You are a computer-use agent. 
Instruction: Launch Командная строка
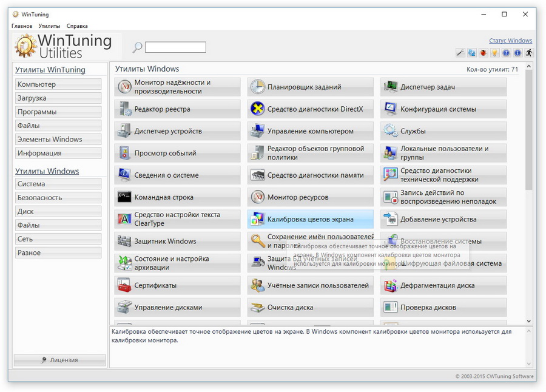(177, 197)
